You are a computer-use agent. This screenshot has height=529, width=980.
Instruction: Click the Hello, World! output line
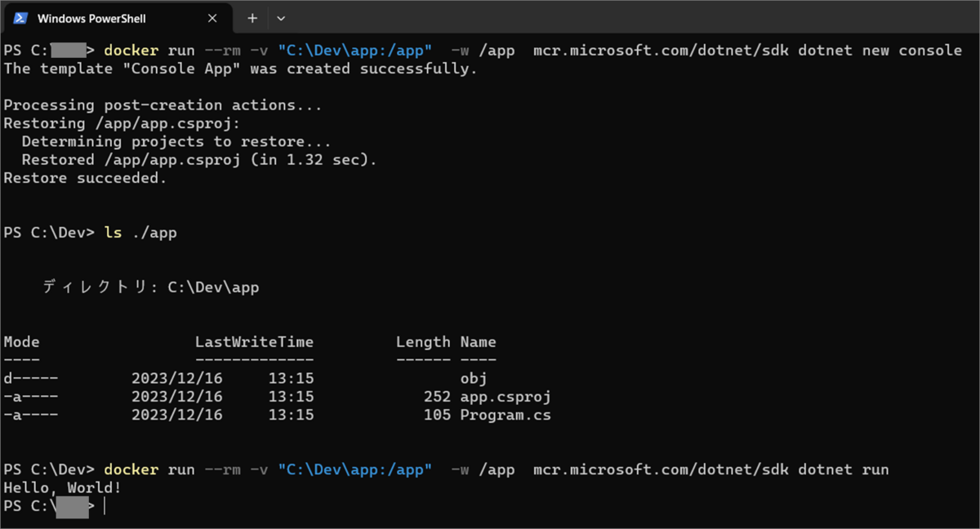pyautogui.click(x=63, y=488)
